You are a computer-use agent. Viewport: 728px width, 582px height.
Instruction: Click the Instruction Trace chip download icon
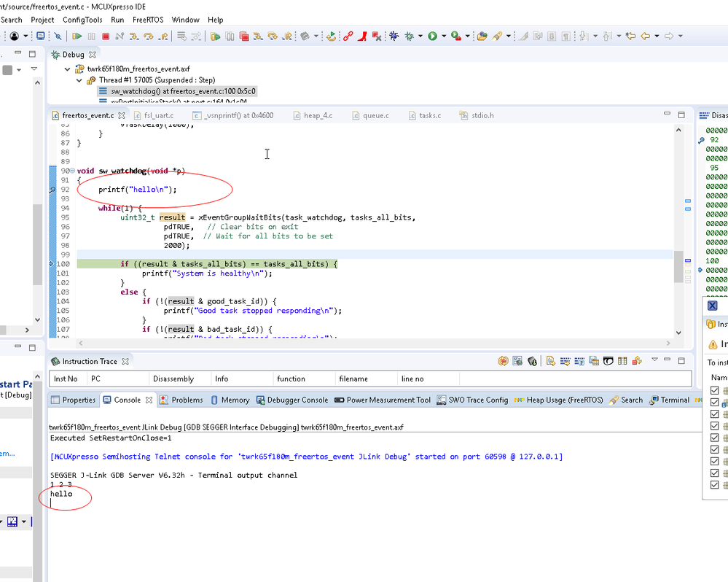(x=532, y=361)
